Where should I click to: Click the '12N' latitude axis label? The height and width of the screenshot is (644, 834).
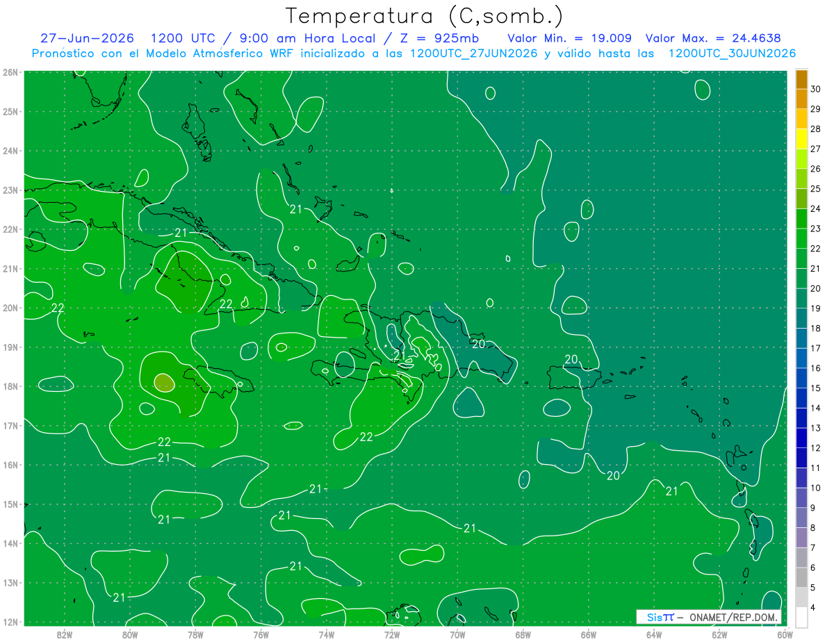pos(10,622)
